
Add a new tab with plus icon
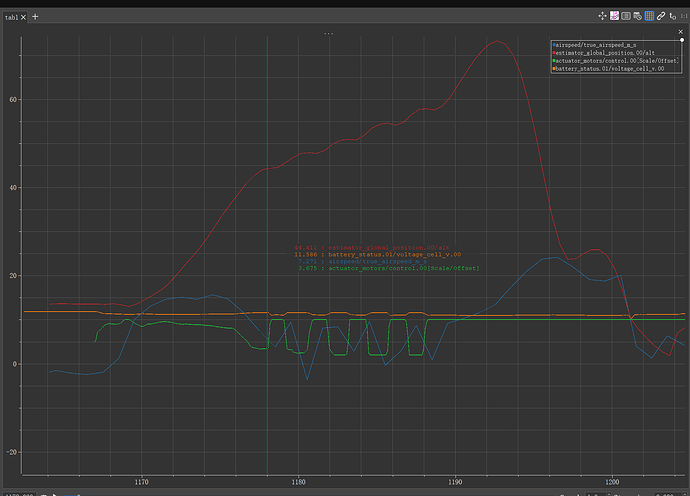36,17
